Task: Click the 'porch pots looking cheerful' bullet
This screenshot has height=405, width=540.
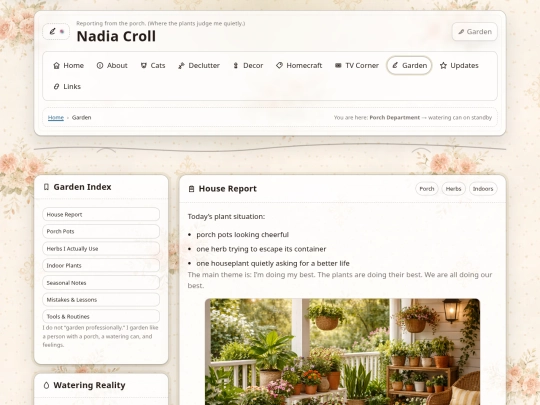Action: (242, 235)
